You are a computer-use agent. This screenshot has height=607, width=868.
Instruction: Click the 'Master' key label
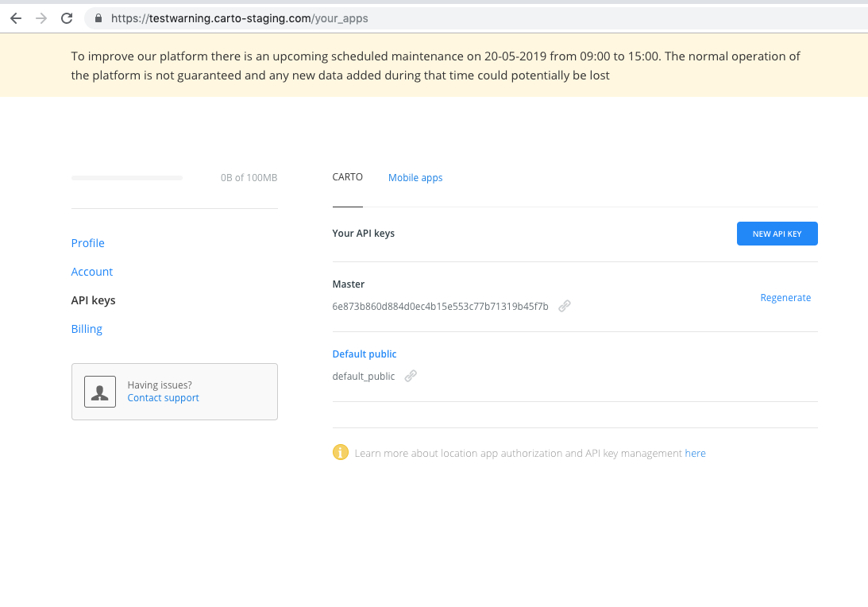point(348,284)
